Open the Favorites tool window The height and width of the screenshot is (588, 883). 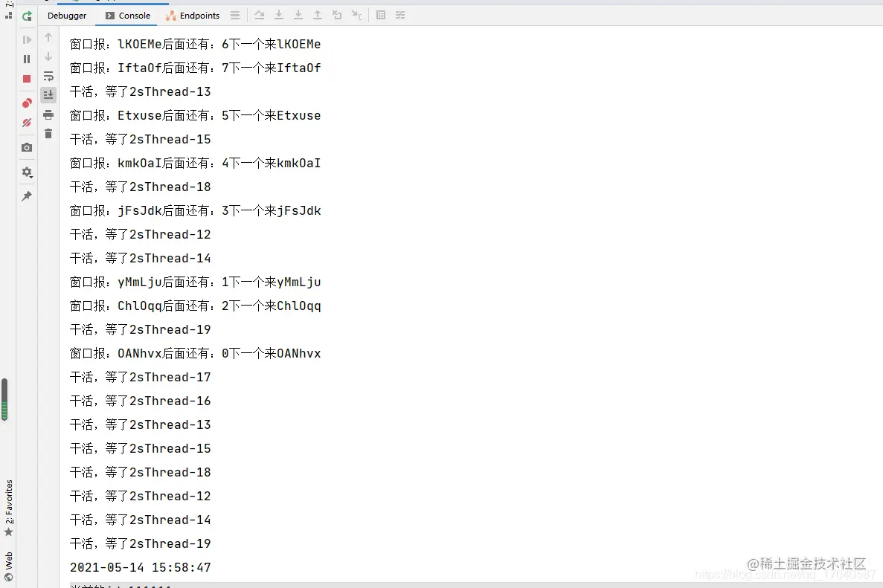pyautogui.click(x=8, y=508)
